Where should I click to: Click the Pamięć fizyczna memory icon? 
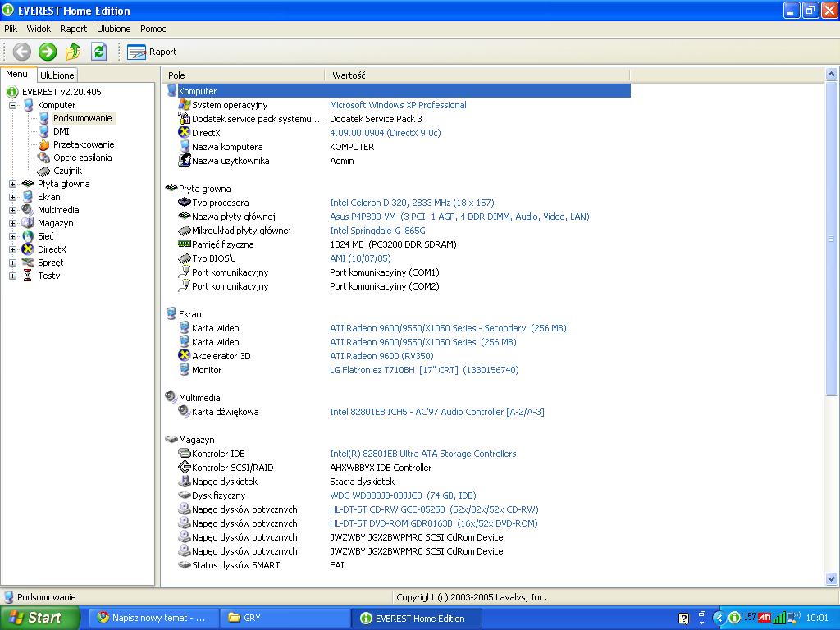click(x=185, y=244)
